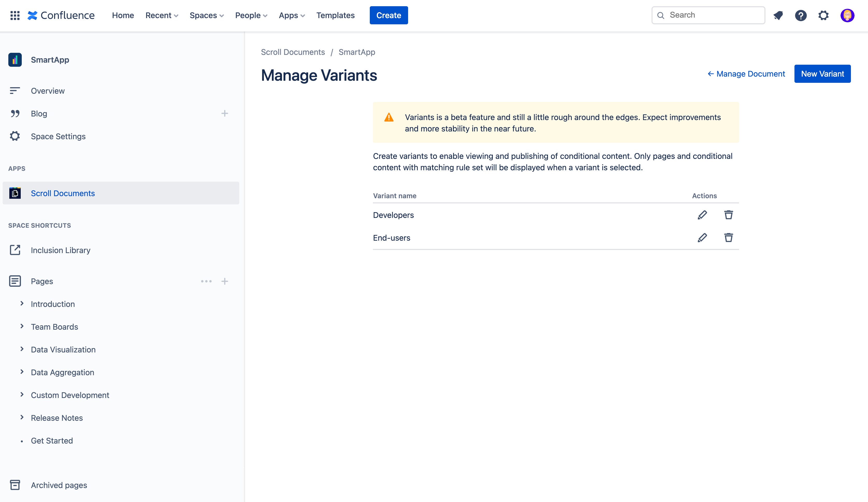Viewport: 868px width, 502px height.
Task: Open the user profile avatar
Action: [x=847, y=15]
